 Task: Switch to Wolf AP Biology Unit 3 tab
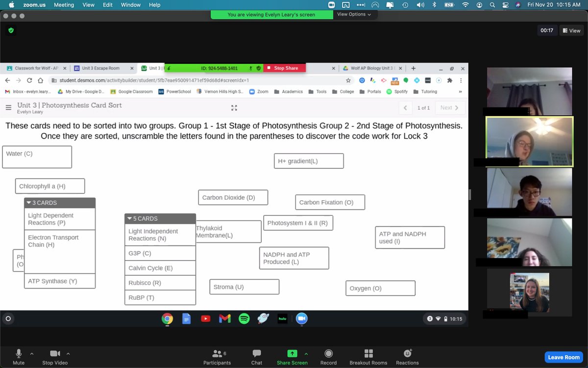(x=372, y=68)
